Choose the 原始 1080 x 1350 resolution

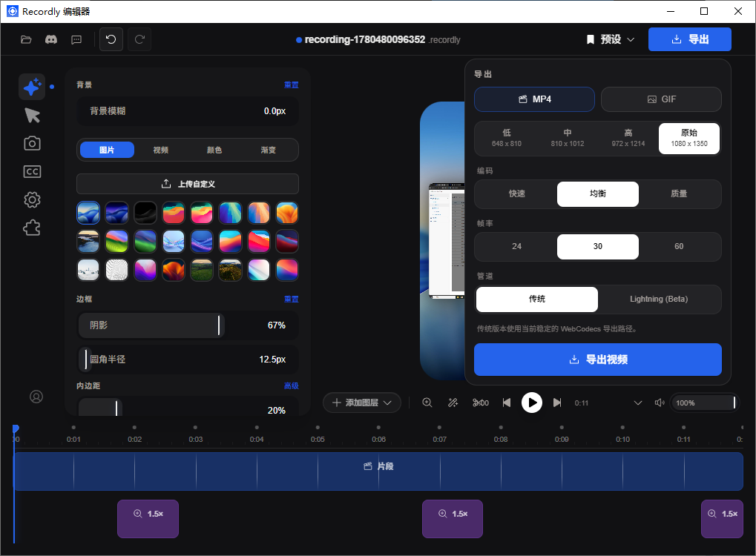coord(689,139)
